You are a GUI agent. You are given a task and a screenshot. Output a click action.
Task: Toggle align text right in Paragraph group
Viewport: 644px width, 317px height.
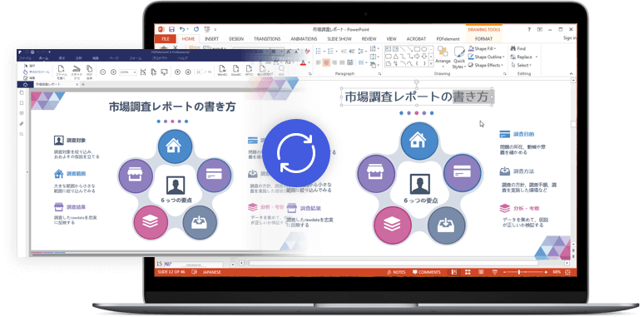point(334,62)
